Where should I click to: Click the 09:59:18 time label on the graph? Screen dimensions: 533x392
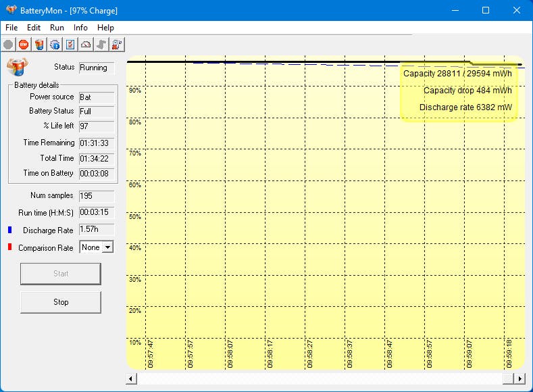click(x=509, y=354)
